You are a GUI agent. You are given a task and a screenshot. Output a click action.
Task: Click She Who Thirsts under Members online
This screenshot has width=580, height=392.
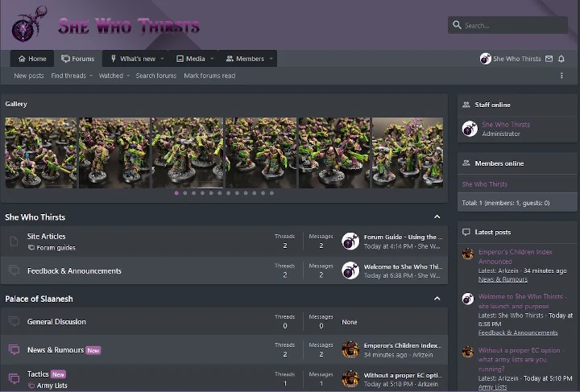coord(485,184)
